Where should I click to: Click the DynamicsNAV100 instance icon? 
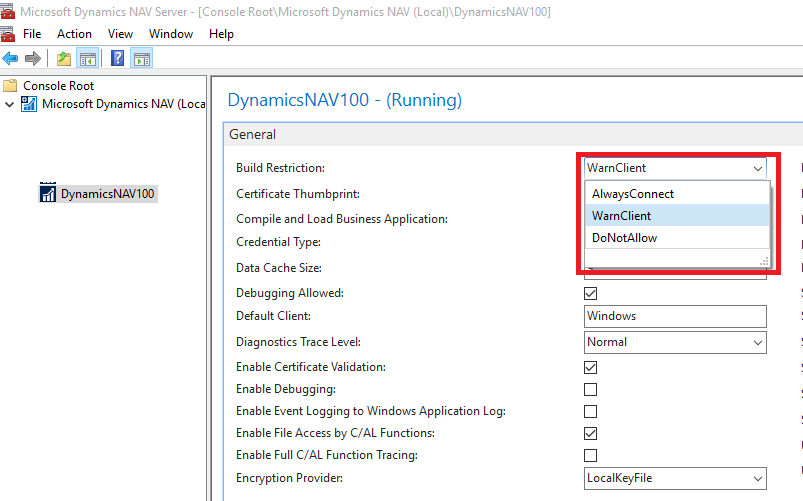click(48, 193)
